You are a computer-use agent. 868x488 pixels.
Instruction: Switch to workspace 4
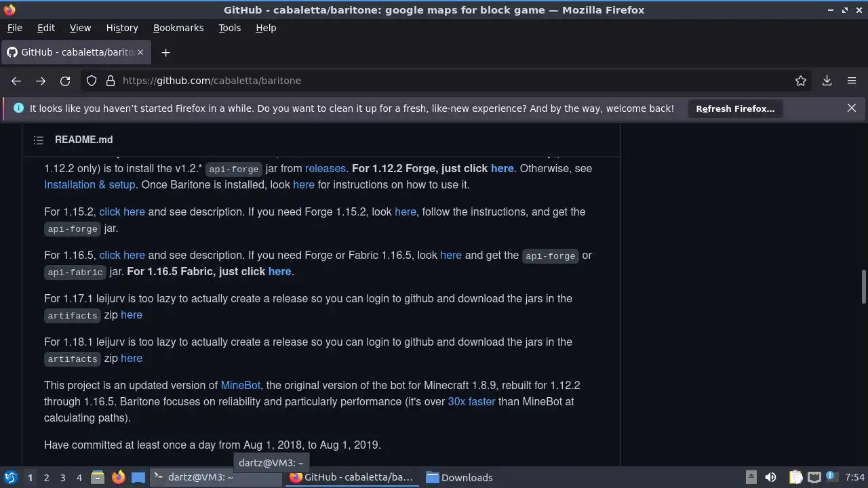click(x=79, y=478)
